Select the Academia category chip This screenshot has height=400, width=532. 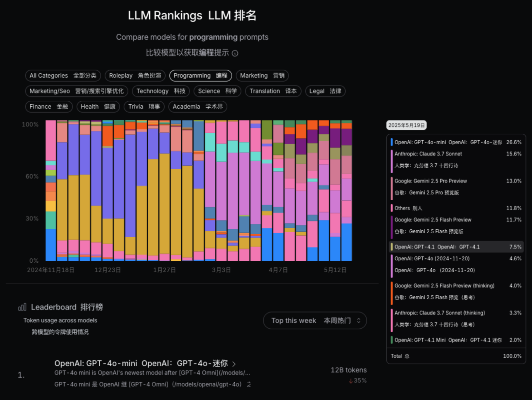pos(198,107)
